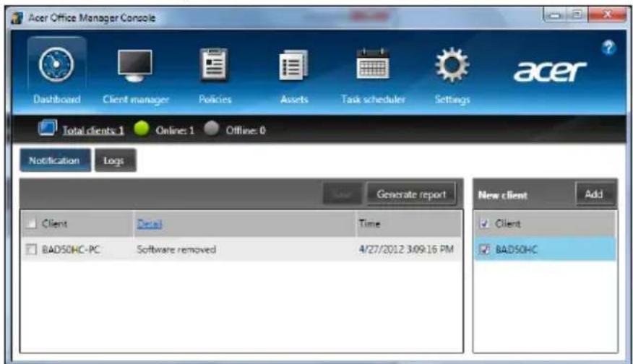Follow the Total clients: 1 link

point(92,130)
